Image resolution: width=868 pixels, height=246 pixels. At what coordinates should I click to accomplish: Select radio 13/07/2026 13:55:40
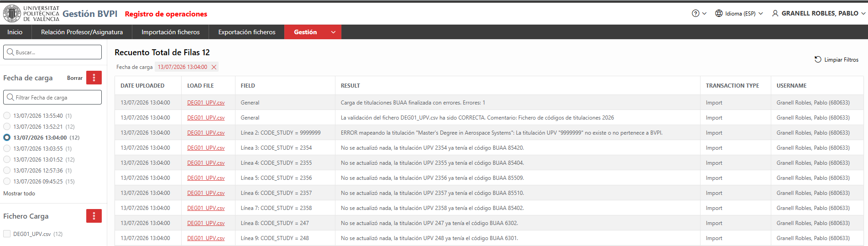click(x=7, y=116)
